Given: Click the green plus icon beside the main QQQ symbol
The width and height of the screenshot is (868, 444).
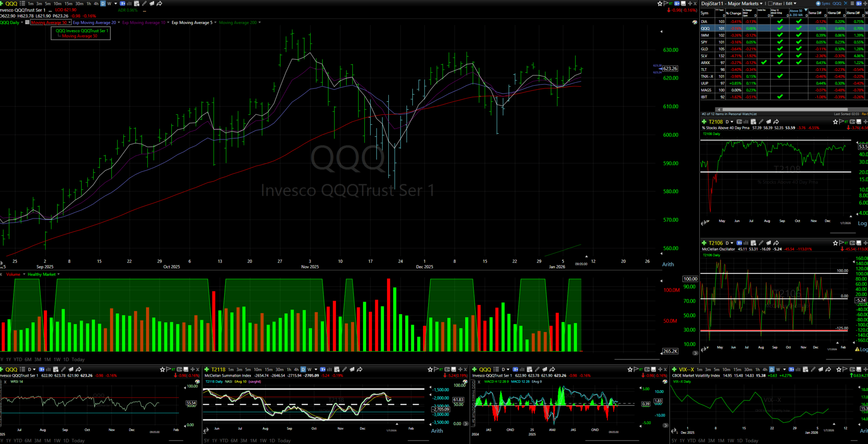Looking at the screenshot, I should pyautogui.click(x=2, y=4).
